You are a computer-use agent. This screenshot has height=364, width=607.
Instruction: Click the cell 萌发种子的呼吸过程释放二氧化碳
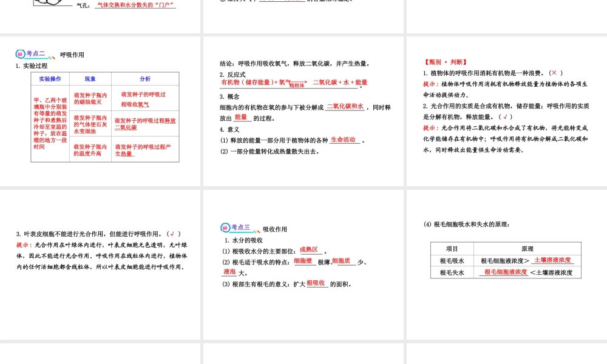(145, 124)
